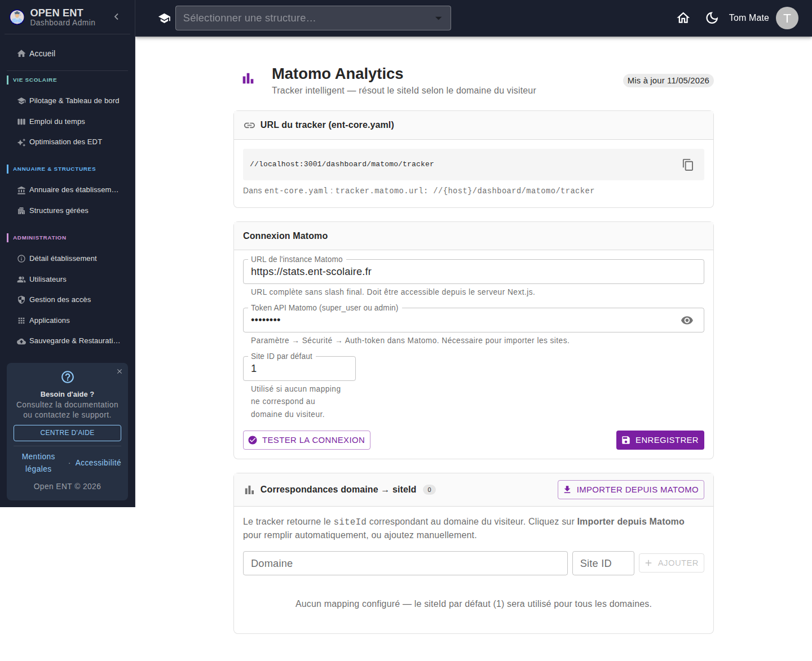Viewport: 812px width, 661px height.
Task: Click the Sauvegarde cloud icon
Action: pos(21,341)
